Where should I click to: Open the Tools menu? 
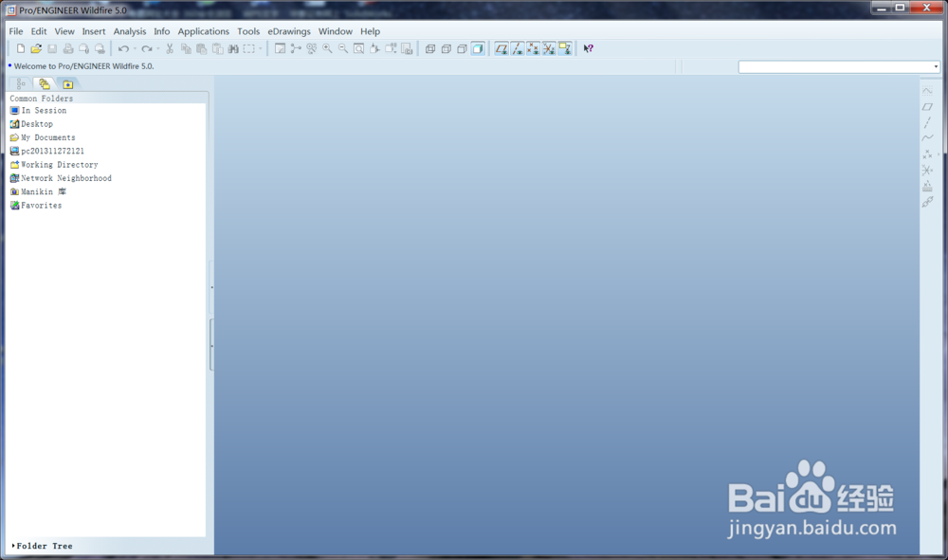(x=248, y=31)
